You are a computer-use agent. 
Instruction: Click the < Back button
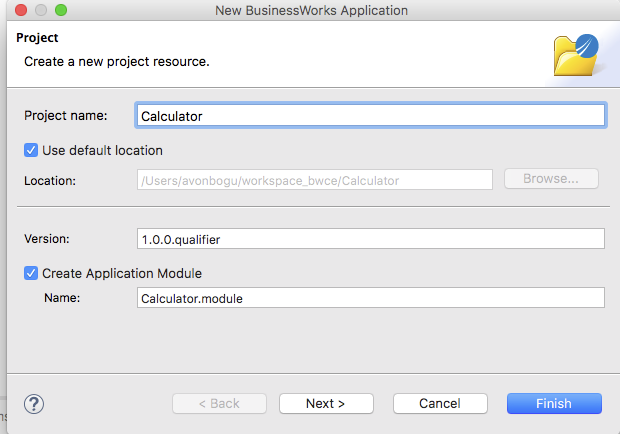tap(219, 404)
